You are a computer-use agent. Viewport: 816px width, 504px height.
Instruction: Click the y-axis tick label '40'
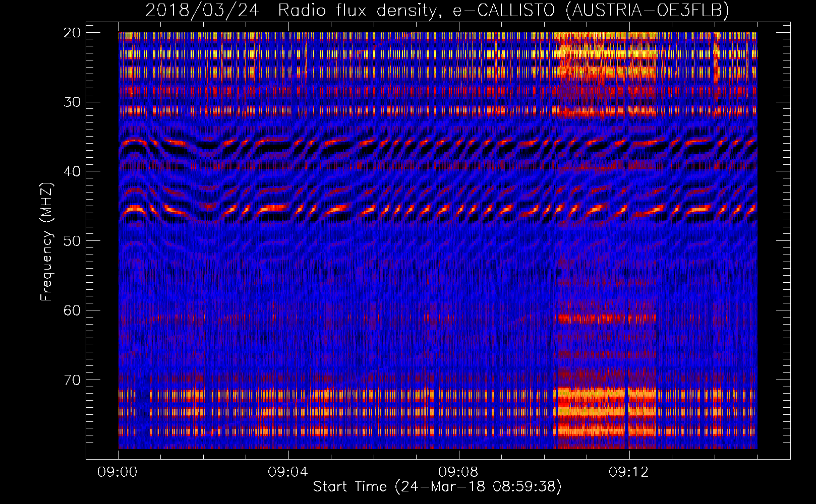(73, 171)
